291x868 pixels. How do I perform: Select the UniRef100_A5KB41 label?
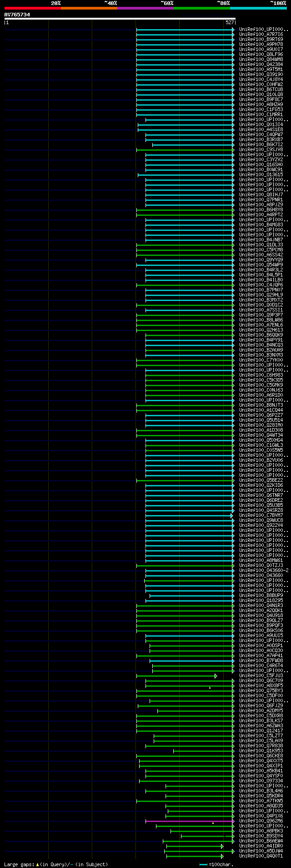point(261,771)
